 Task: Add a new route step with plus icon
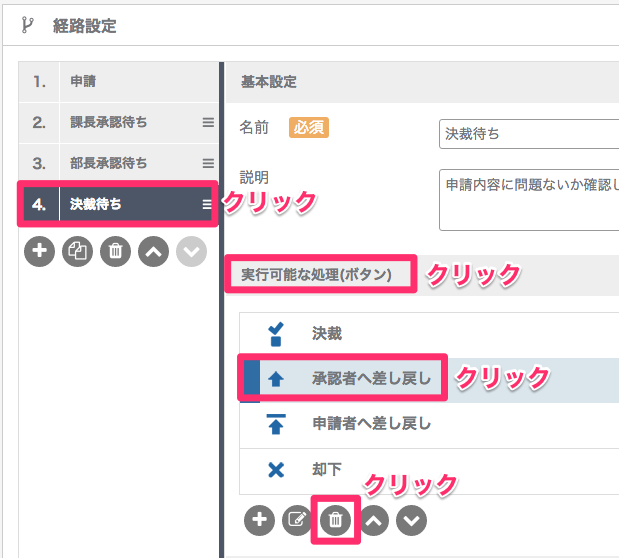pyautogui.click(x=39, y=251)
